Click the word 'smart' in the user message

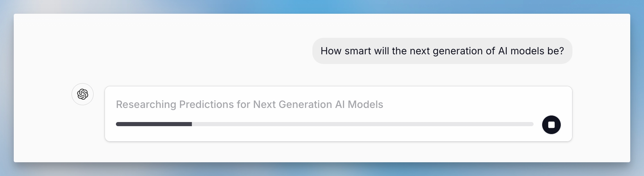click(357, 51)
